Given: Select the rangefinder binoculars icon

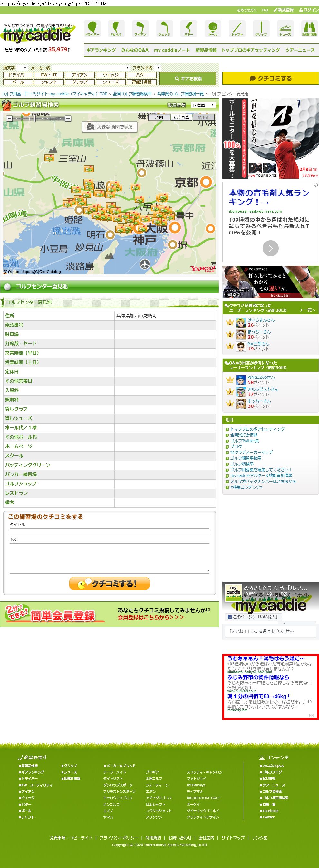Looking at the screenshot, I should 309,28.
